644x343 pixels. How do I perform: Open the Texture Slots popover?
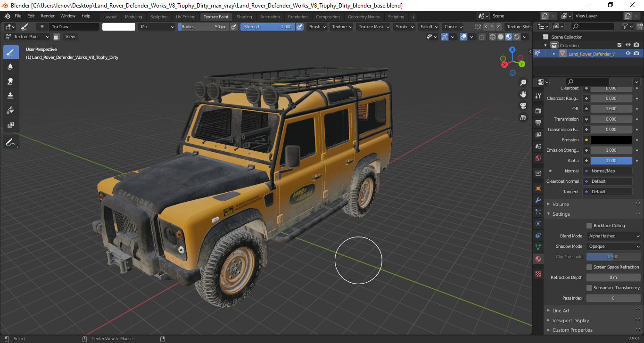point(519,27)
